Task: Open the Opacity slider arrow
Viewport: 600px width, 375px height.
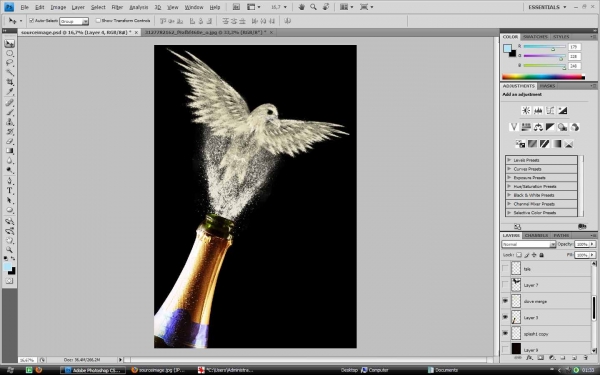Action: (x=593, y=244)
